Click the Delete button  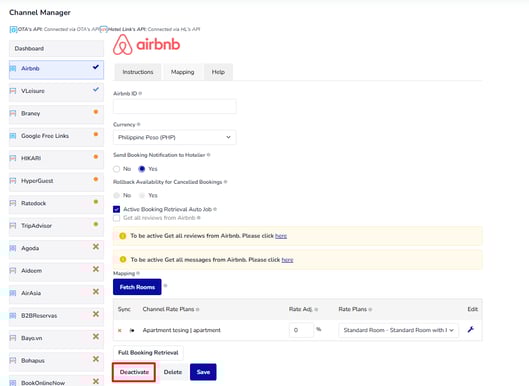click(x=173, y=372)
